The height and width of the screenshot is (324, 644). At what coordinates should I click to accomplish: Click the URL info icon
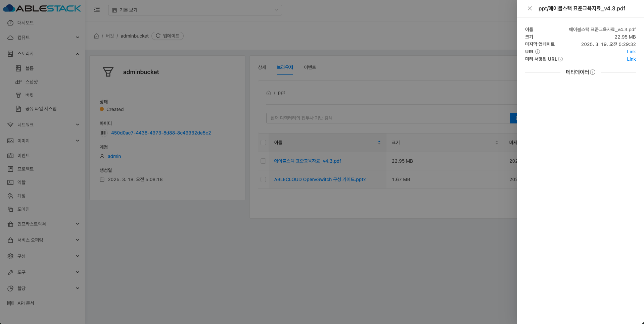point(538,52)
